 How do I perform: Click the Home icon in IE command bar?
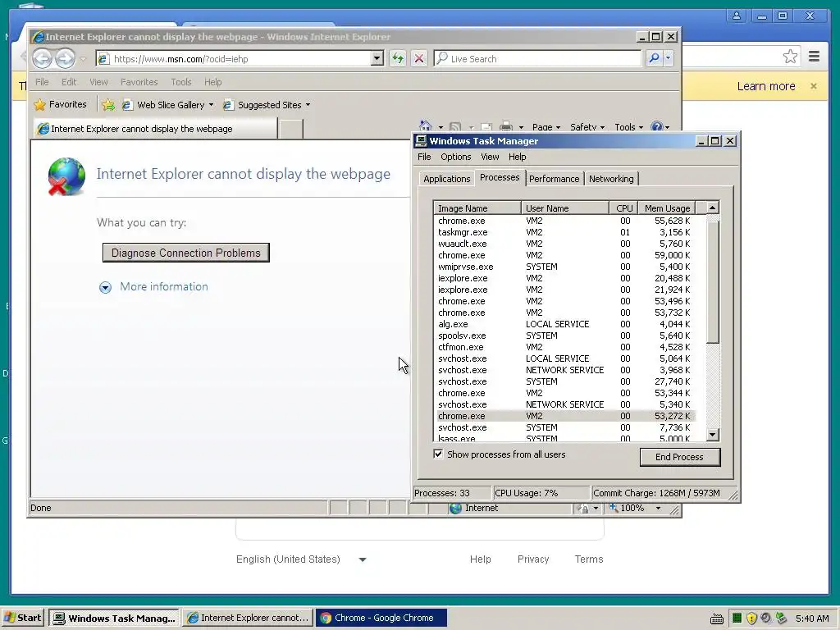[426, 126]
